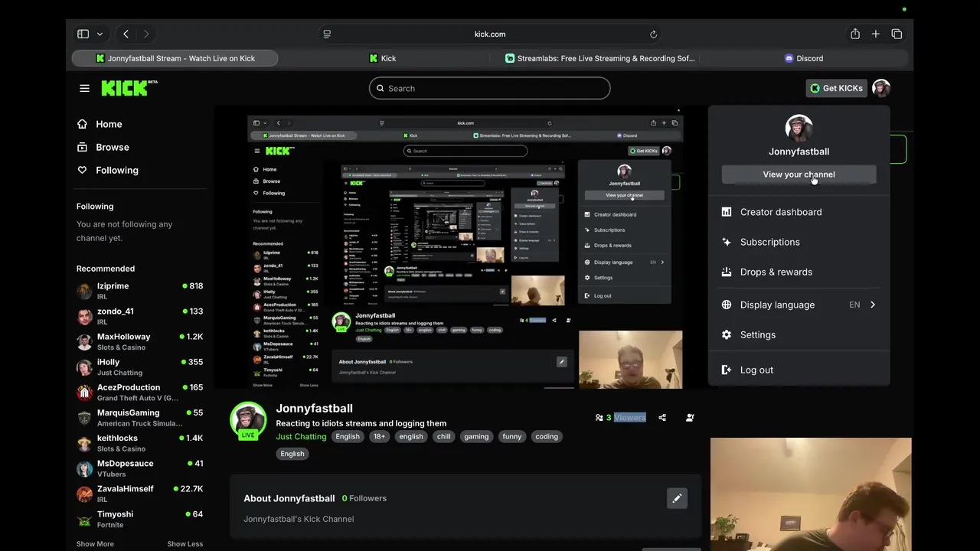980x551 pixels.
Task: Open recommended channel MarquisGaming
Action: tap(139, 417)
